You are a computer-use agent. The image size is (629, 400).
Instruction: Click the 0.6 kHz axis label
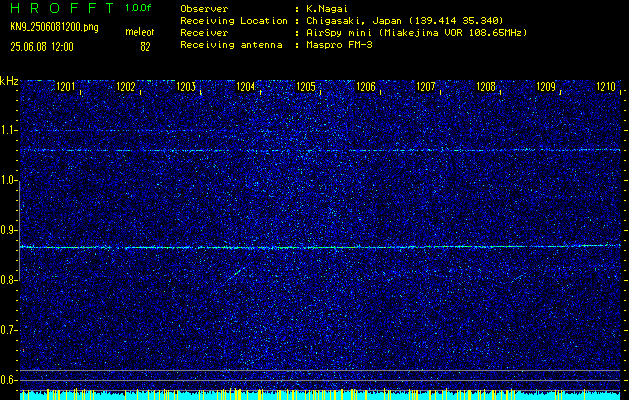(x=8, y=380)
